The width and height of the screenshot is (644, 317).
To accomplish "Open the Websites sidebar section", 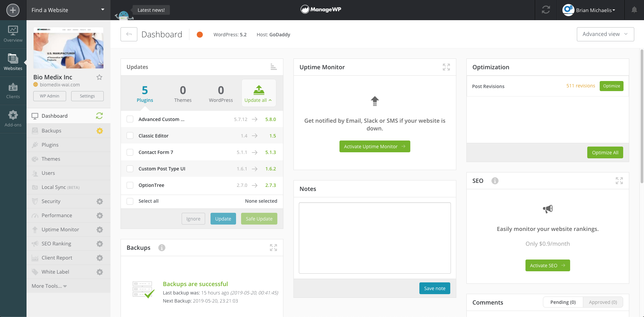I will [13, 63].
